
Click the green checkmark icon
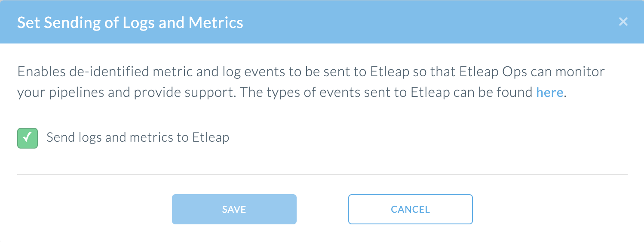[x=28, y=138]
